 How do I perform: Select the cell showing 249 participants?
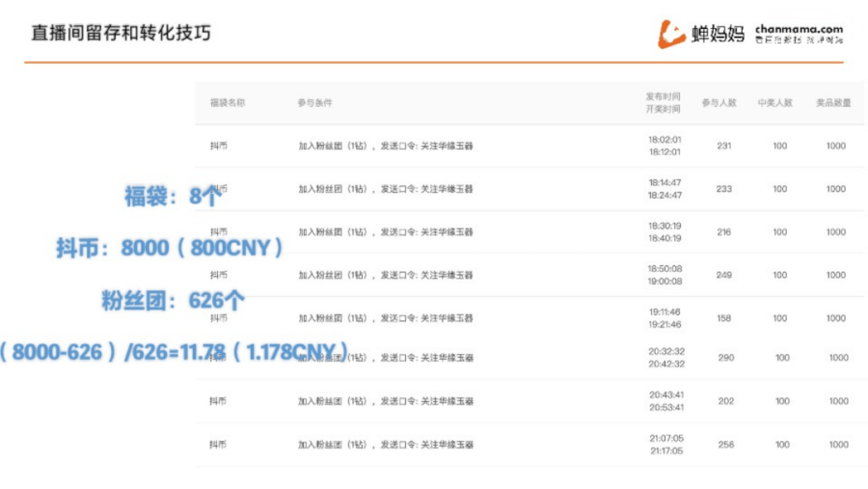click(724, 275)
